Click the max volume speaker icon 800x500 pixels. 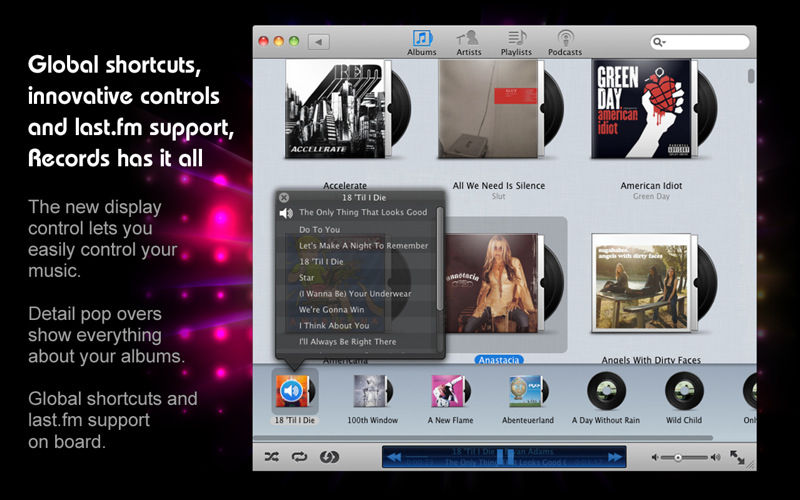[716, 458]
